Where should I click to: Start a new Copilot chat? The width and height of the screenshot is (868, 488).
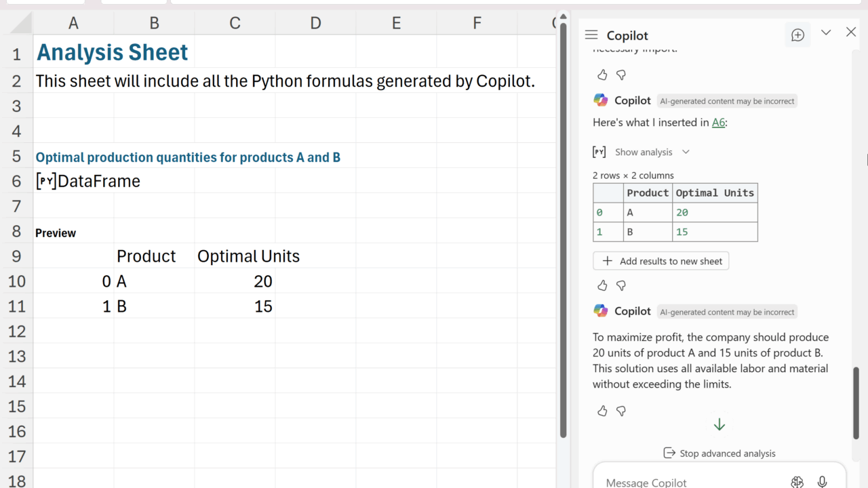[x=797, y=35]
